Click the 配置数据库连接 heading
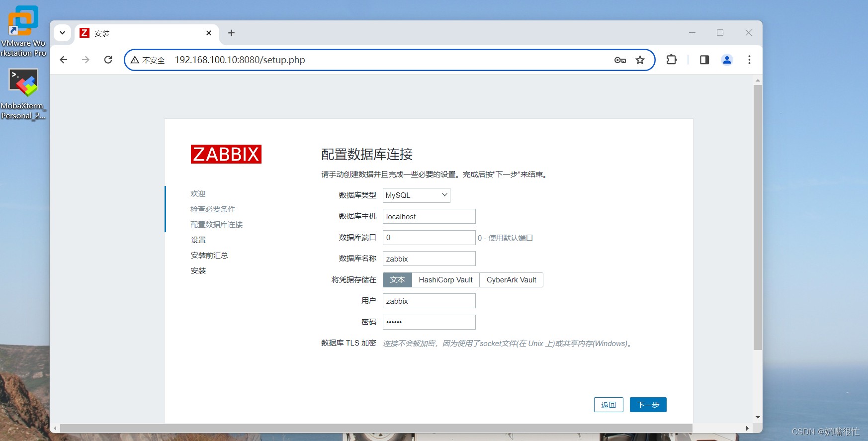868x441 pixels. coord(367,154)
